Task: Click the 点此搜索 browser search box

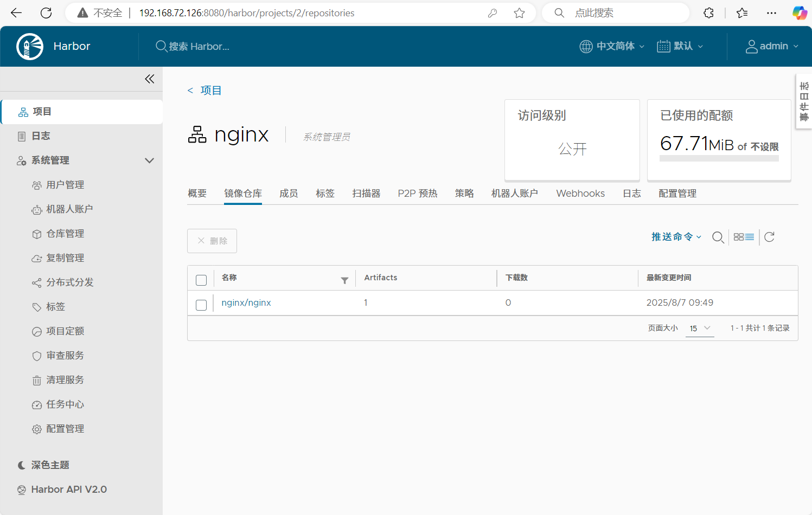Action: click(x=616, y=13)
